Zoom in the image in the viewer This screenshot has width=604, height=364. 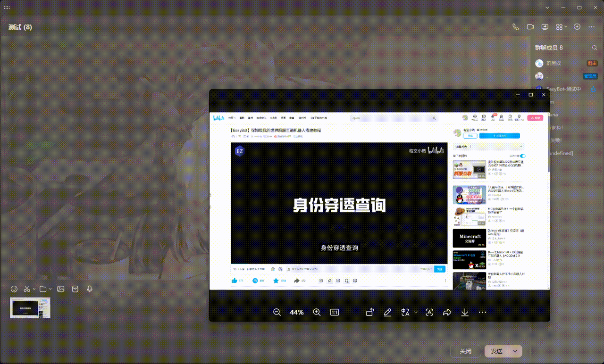point(317,312)
